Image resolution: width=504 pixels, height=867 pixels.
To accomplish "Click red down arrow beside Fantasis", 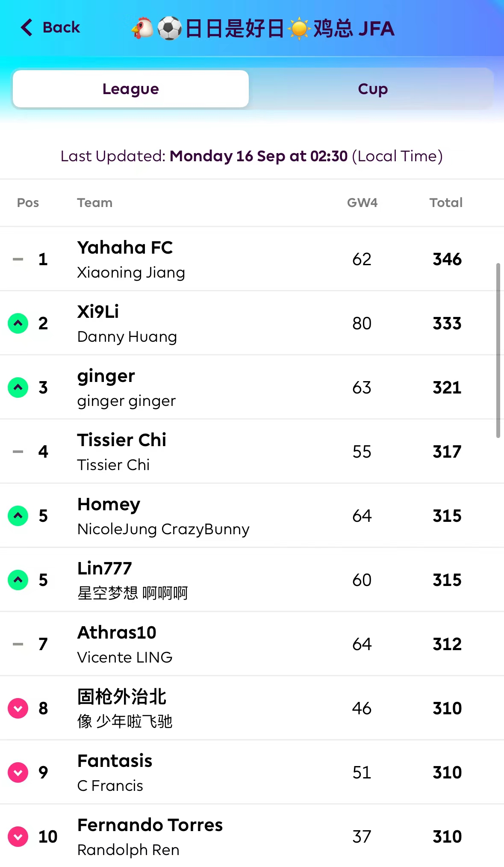I will (18, 772).
